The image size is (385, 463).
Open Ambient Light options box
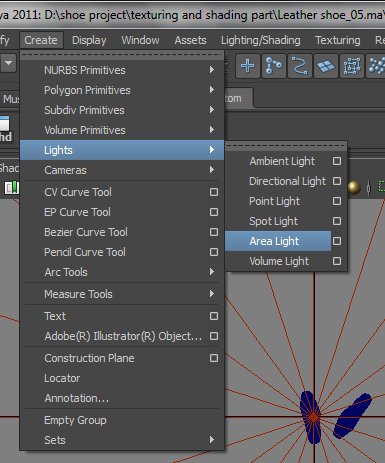point(337,161)
